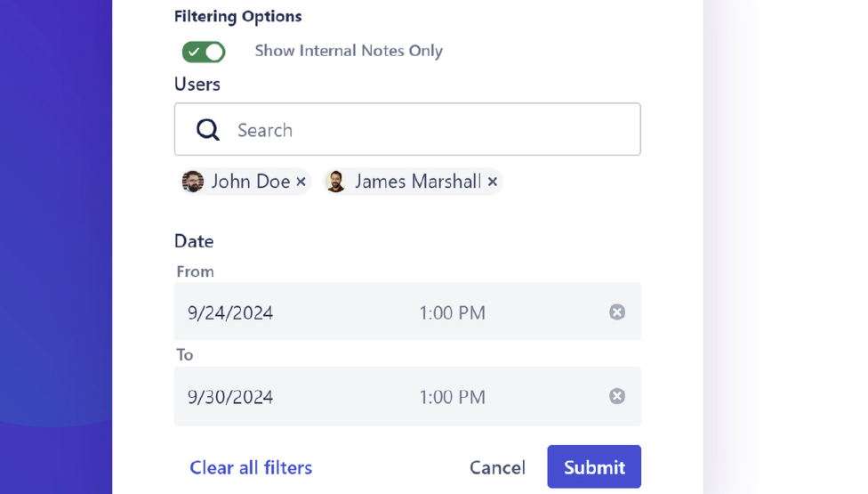The image size is (868, 494).
Task: Open the From date 9/24/2024 picker
Action: 230,312
